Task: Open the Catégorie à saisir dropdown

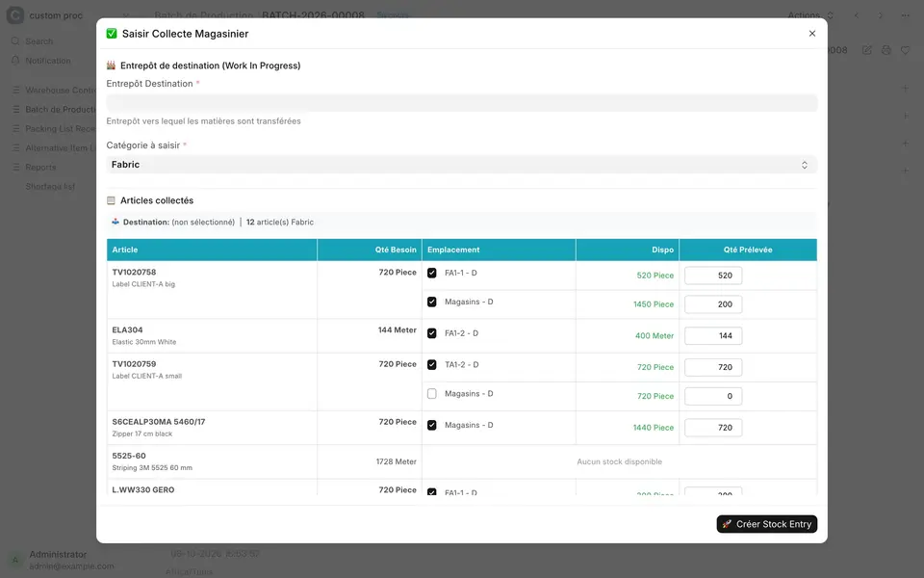Action: pyautogui.click(x=461, y=165)
